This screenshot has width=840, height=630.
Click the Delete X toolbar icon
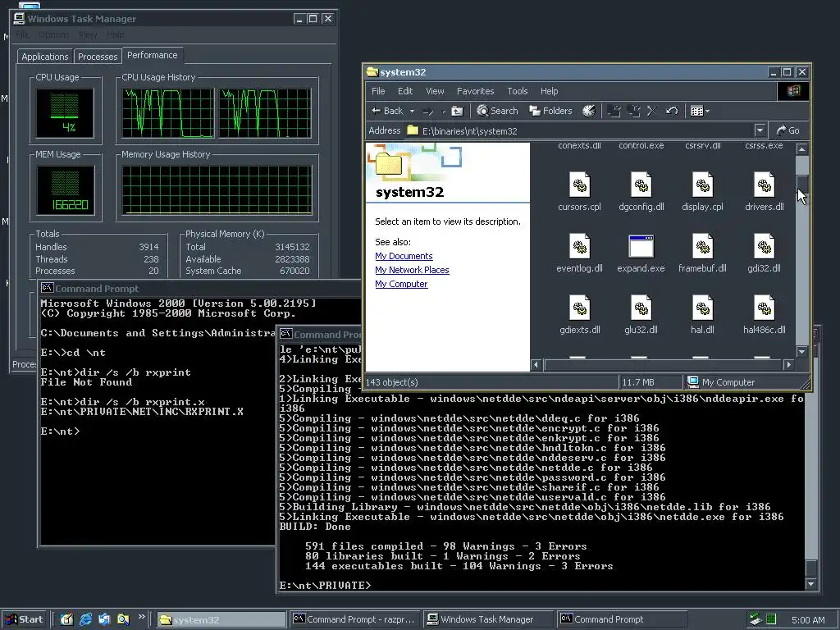tap(652, 111)
